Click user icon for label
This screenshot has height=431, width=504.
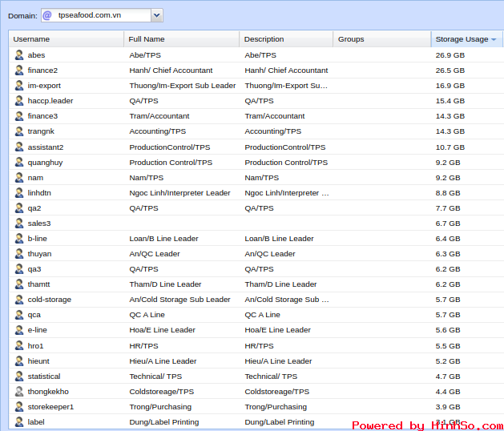coord(19,421)
